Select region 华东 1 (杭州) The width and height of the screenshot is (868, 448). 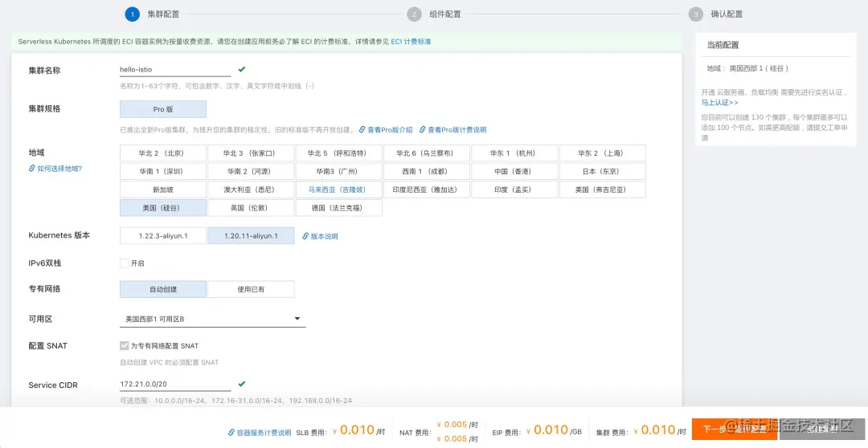pos(514,153)
